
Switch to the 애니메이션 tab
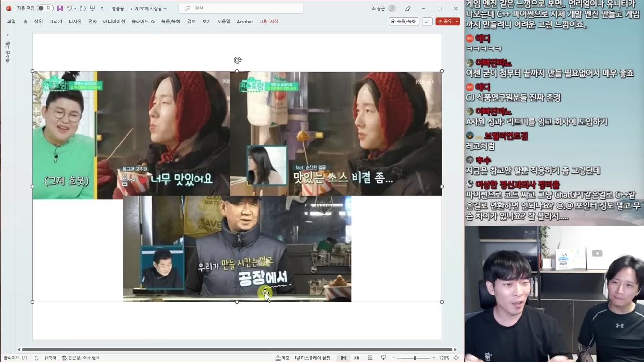click(114, 22)
